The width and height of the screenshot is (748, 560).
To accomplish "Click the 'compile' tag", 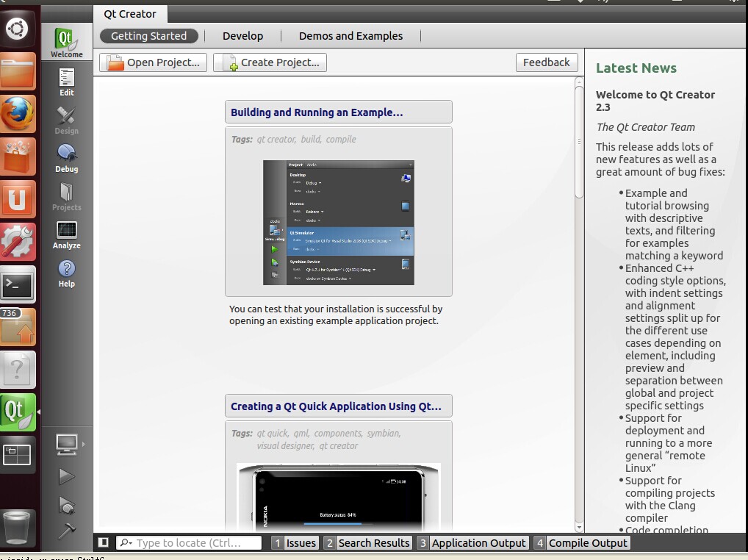I will pos(341,140).
